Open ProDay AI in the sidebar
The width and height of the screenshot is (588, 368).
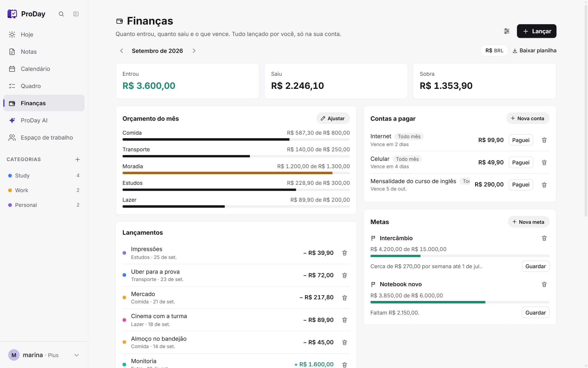[44, 120]
